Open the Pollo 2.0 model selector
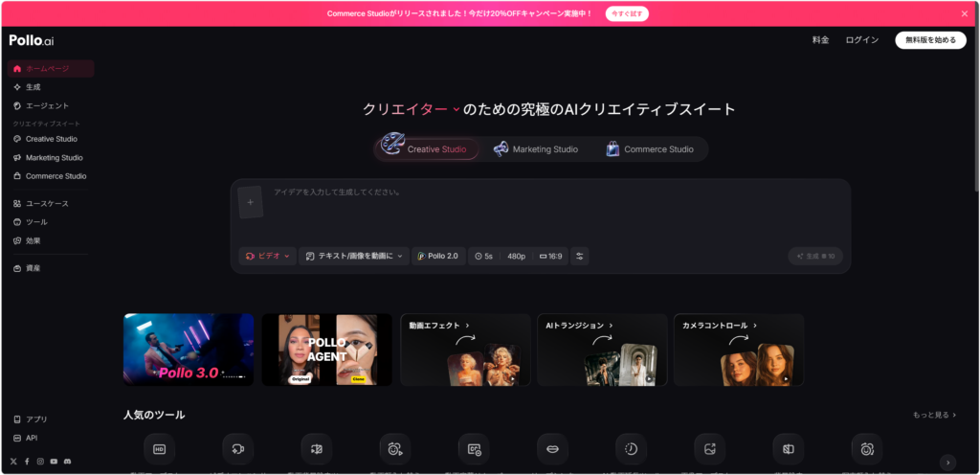This screenshot has width=980, height=475. [x=438, y=257]
